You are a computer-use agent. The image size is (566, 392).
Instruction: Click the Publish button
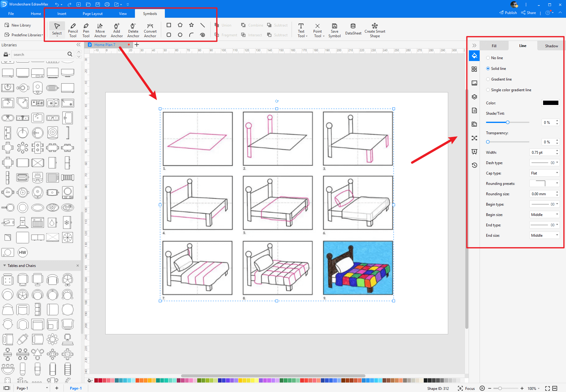pyautogui.click(x=508, y=13)
